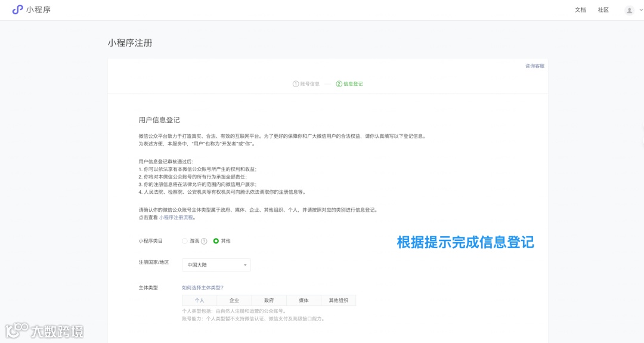Click the 小程序类目 label

151,241
